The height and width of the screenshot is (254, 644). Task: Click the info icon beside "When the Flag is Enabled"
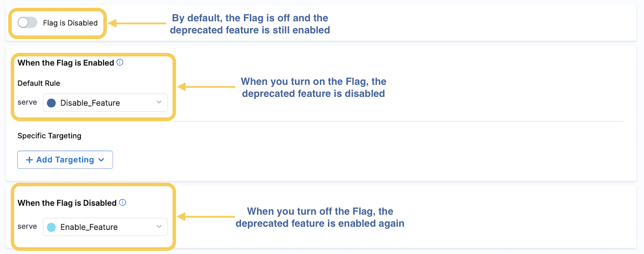[x=120, y=63]
